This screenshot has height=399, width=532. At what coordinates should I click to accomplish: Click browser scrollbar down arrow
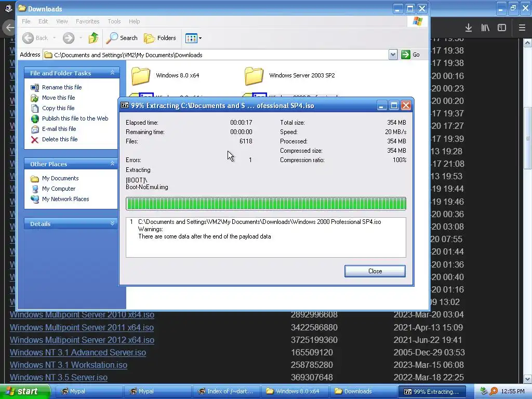coord(528,379)
